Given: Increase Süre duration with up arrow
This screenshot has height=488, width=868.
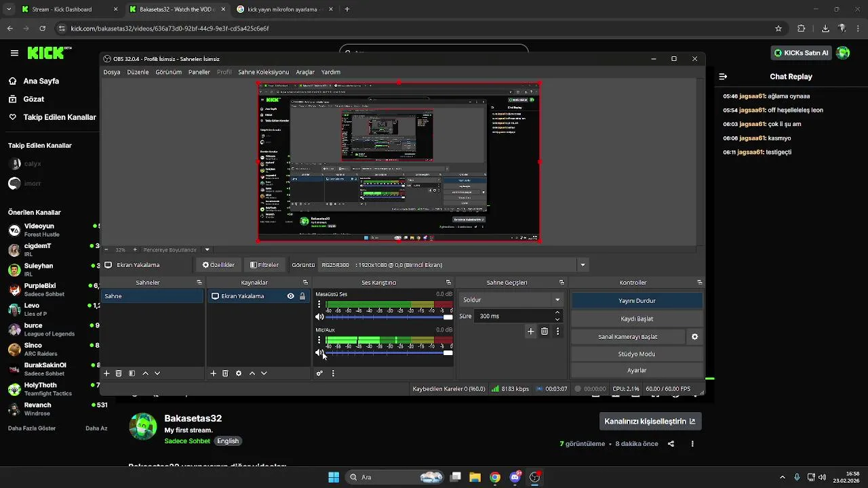Looking at the screenshot, I should (x=557, y=312).
